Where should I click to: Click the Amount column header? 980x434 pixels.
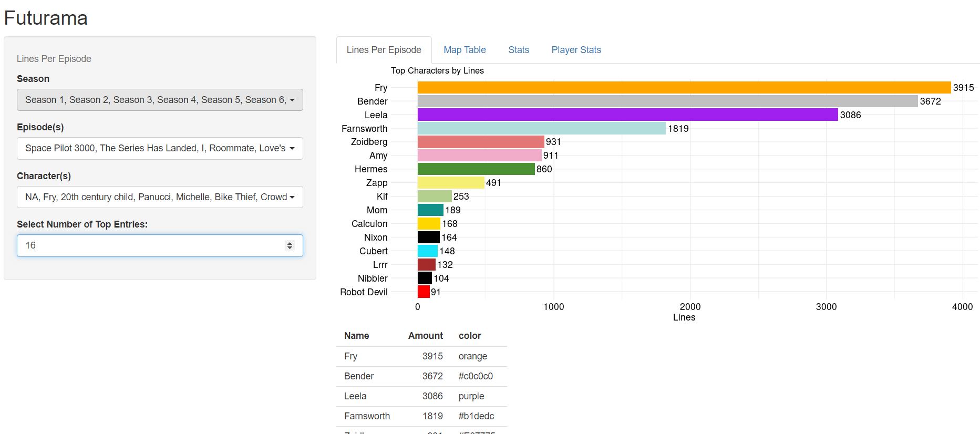coord(425,336)
